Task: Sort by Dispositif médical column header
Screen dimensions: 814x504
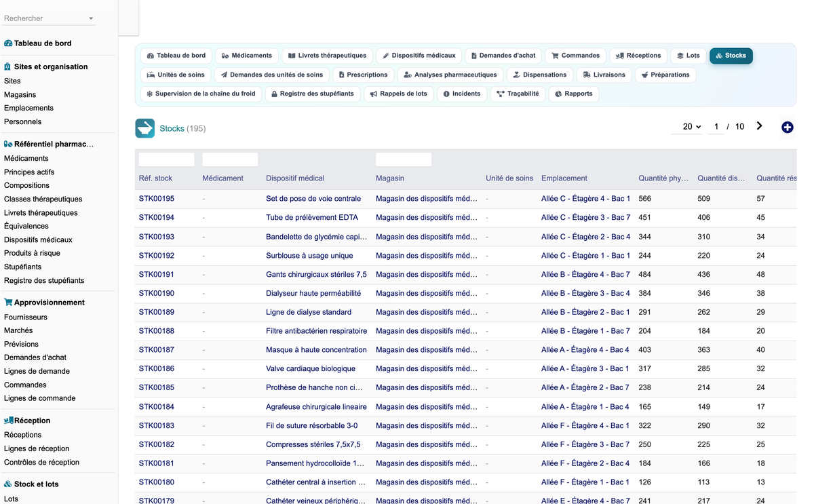Action: click(x=295, y=178)
